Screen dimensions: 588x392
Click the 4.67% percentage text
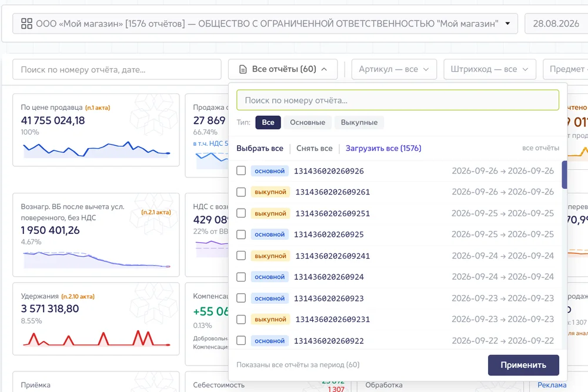pos(31,242)
